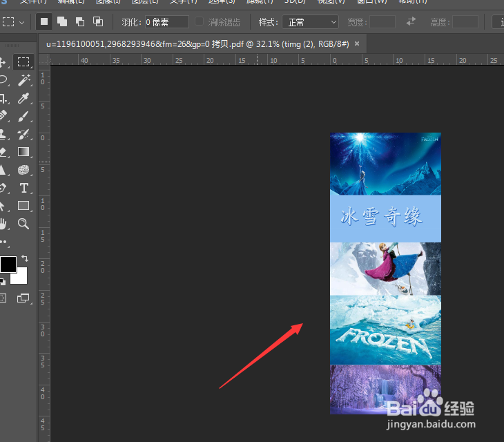Select the Lasso tool

pos(3,79)
